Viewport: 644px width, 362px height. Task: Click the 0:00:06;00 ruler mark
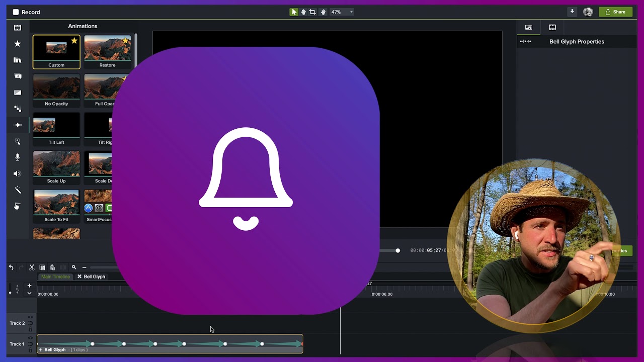click(382, 294)
